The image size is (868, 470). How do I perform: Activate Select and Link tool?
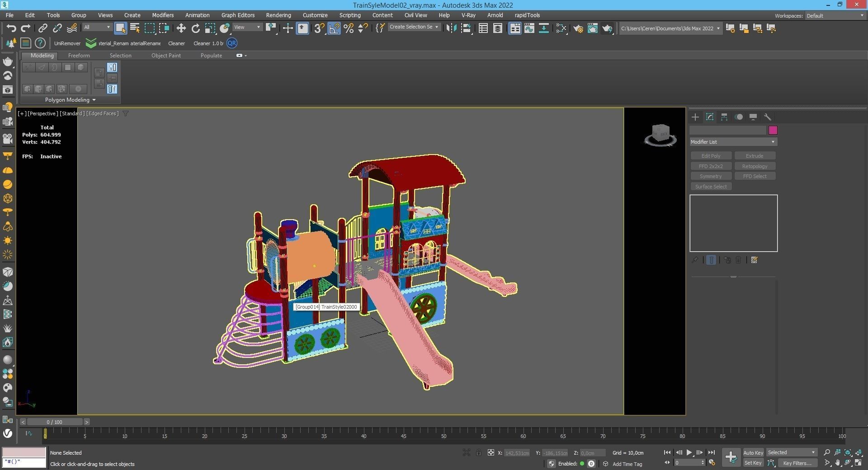pyautogui.click(x=42, y=28)
